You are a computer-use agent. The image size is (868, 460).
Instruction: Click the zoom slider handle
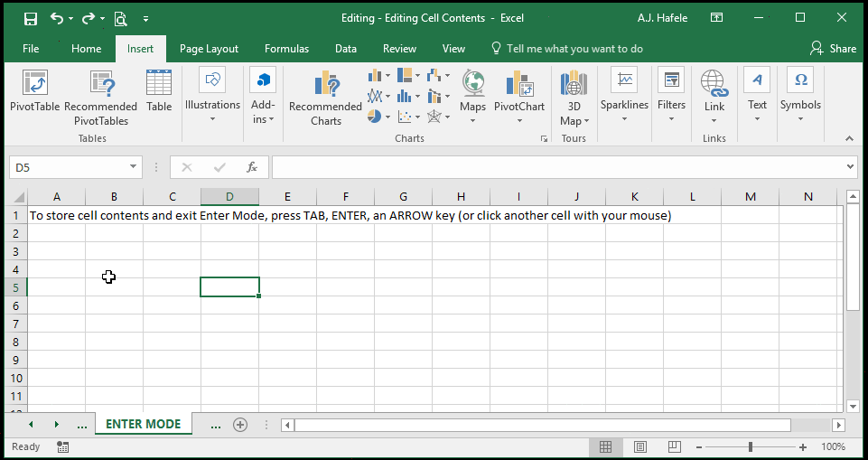point(751,446)
